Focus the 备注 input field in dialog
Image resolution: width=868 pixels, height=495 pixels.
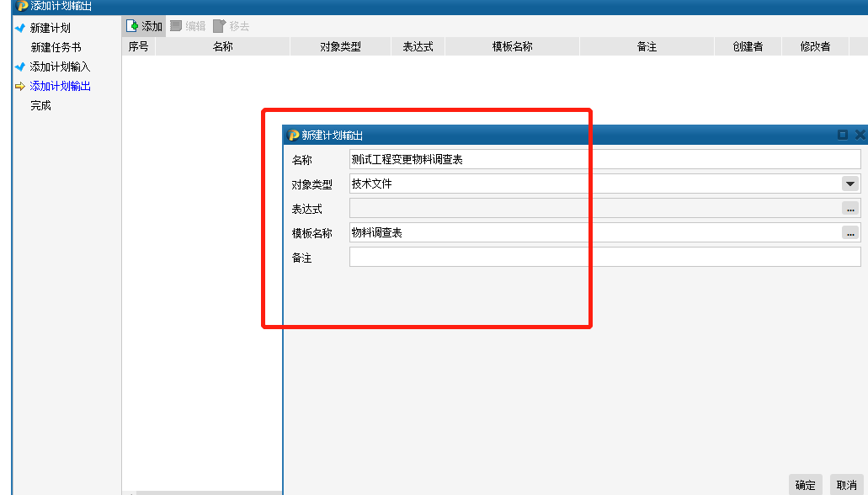(605, 257)
